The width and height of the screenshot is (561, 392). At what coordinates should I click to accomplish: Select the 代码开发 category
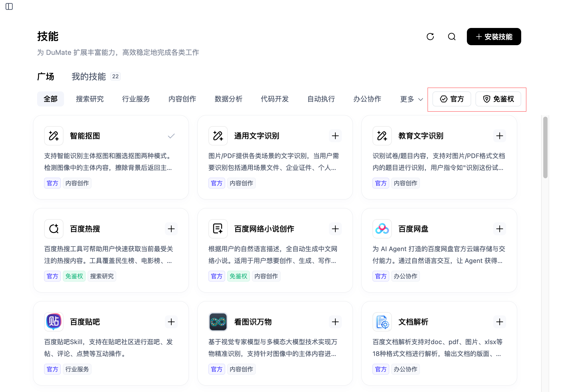tap(275, 99)
